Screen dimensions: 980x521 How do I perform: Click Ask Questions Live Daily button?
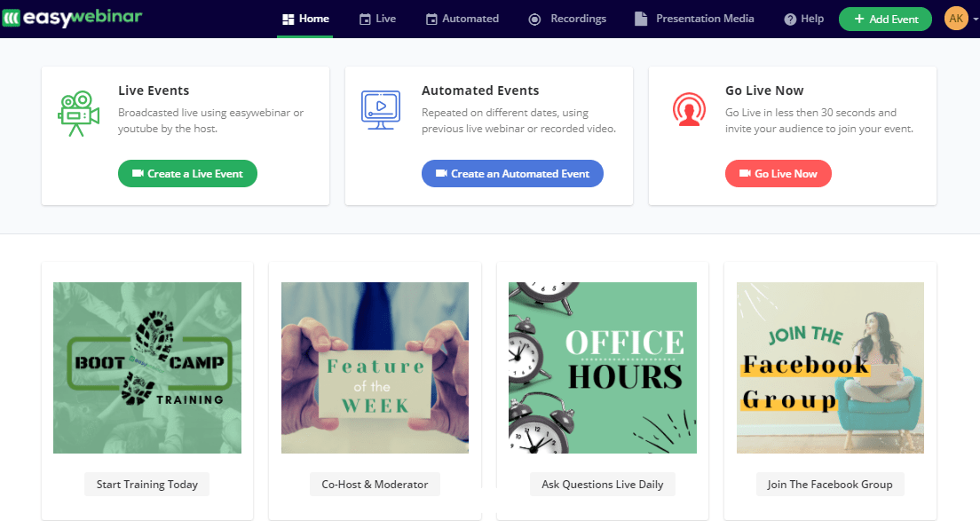point(603,484)
